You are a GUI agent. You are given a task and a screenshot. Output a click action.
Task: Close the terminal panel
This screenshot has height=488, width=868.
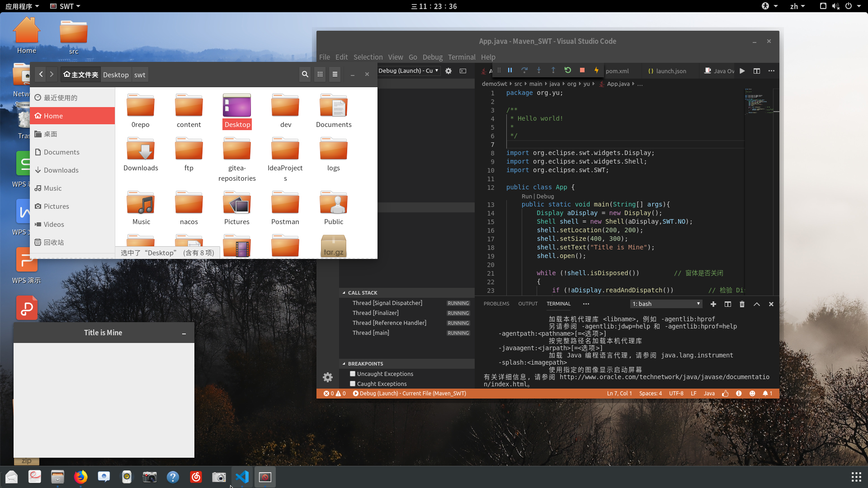[771, 304]
